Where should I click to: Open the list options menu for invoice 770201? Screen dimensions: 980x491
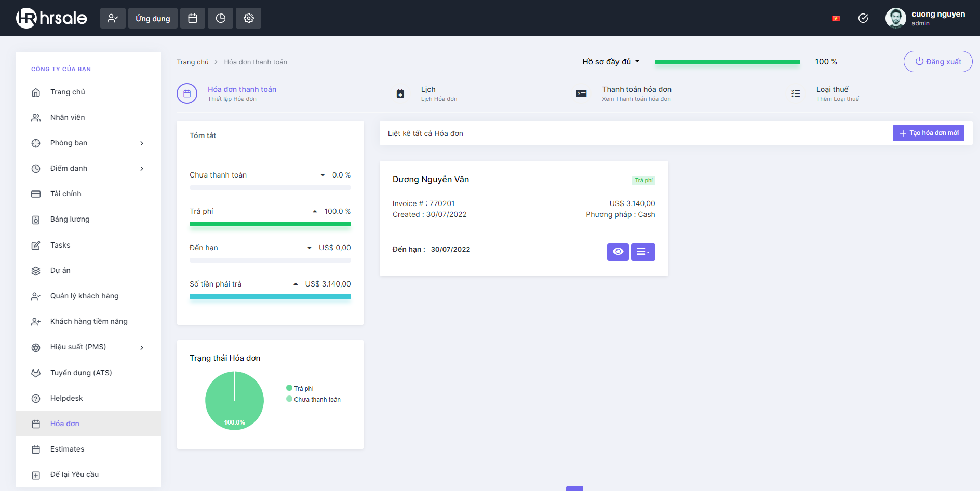click(x=643, y=252)
